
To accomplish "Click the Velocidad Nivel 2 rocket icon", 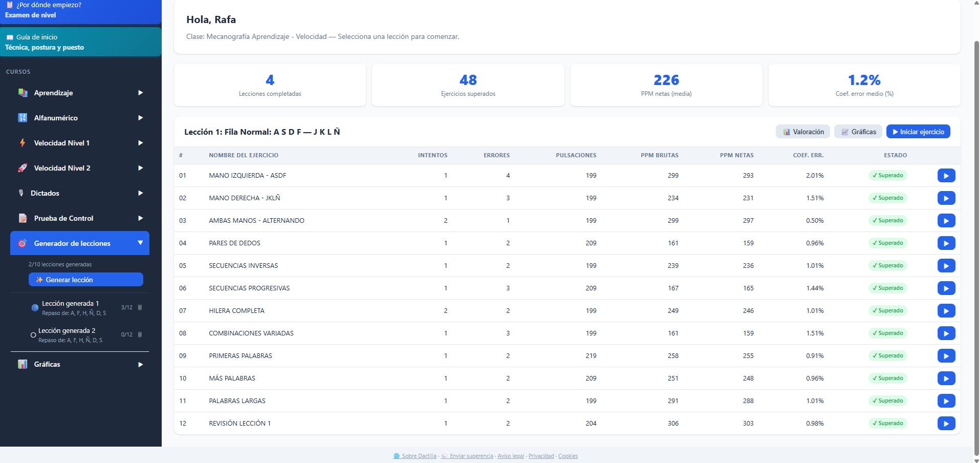I will click(x=23, y=168).
